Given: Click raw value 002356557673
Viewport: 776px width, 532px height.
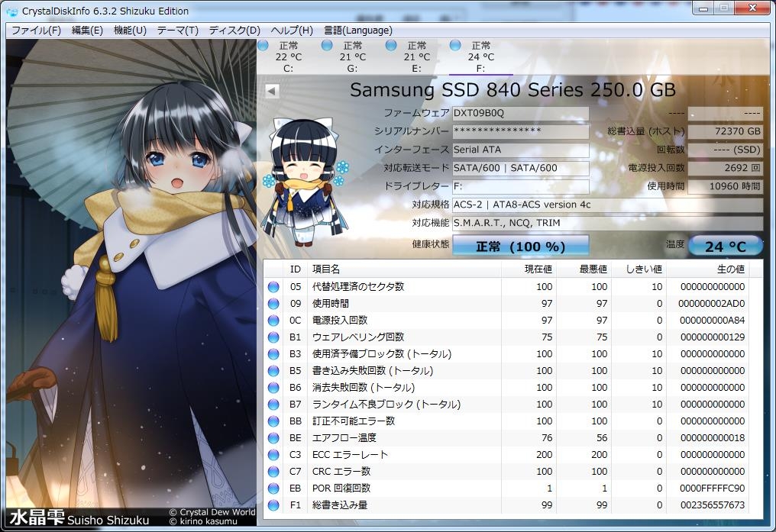Looking at the screenshot, I should (713, 505).
